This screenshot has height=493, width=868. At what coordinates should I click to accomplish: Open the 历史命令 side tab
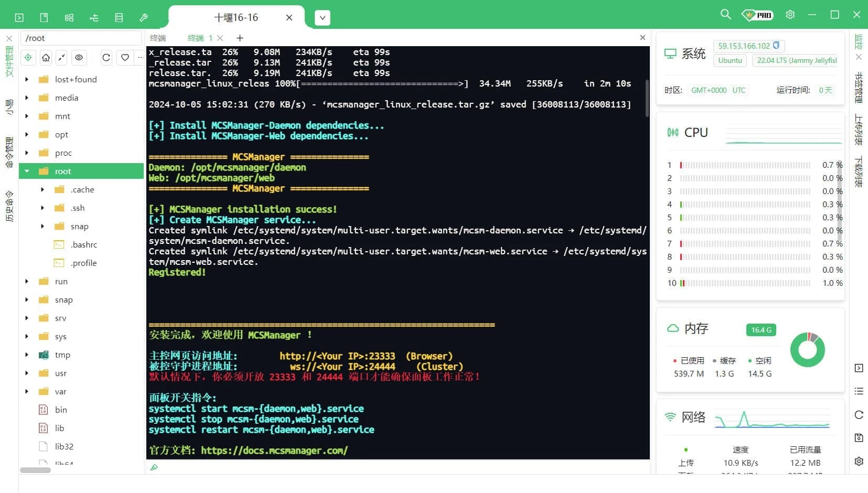[9, 206]
